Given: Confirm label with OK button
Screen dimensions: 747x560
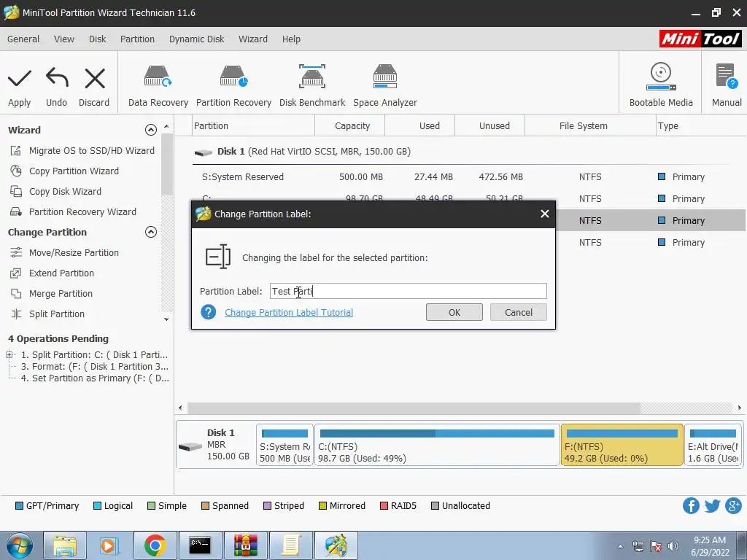Looking at the screenshot, I should 454,312.
